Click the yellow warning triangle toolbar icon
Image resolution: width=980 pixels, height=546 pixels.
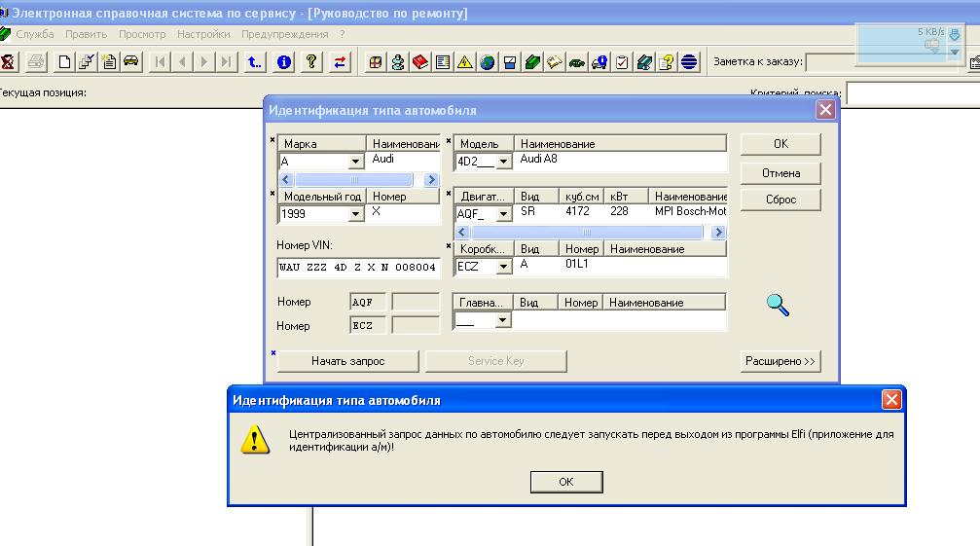click(464, 62)
